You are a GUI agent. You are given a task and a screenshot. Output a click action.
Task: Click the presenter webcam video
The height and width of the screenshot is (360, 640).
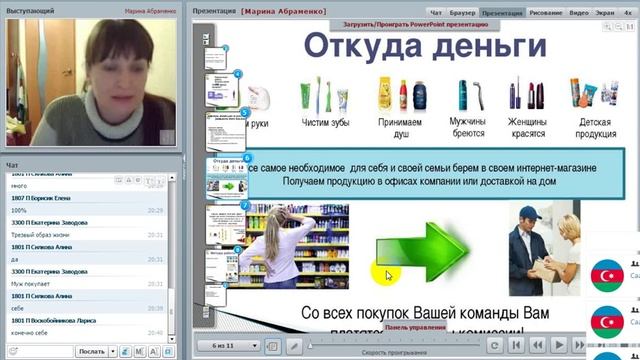click(x=91, y=82)
